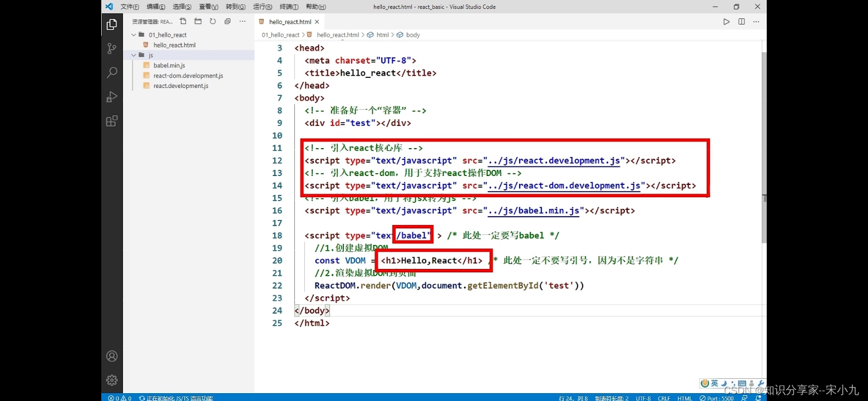Open the 终端(T) menu
This screenshot has width=868, height=401.
[x=289, y=7]
